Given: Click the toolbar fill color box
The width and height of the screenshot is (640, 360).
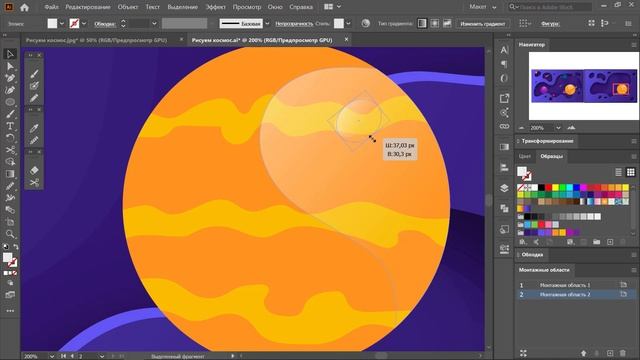Looking at the screenshot, I should pyautogui.click(x=7, y=257).
